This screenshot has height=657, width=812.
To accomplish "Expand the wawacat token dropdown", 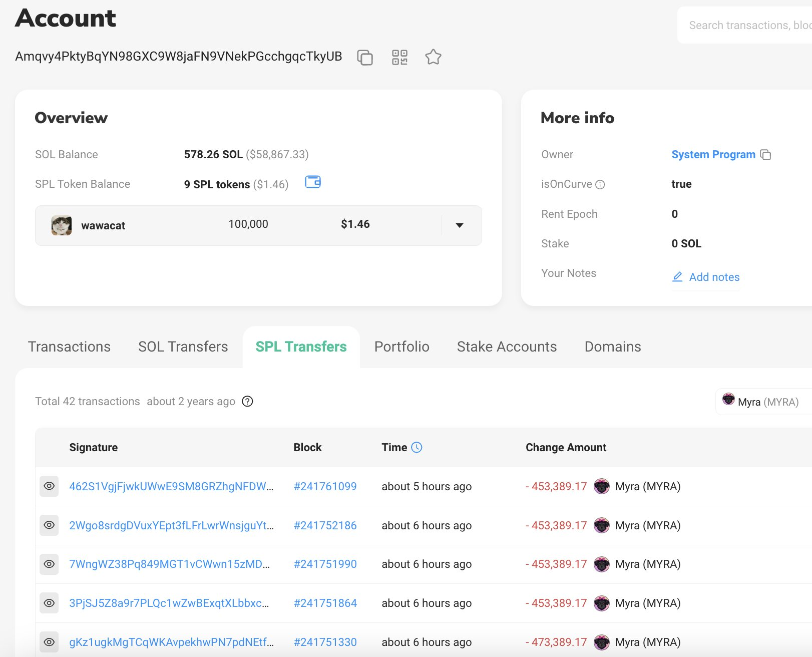I will pyautogui.click(x=460, y=225).
